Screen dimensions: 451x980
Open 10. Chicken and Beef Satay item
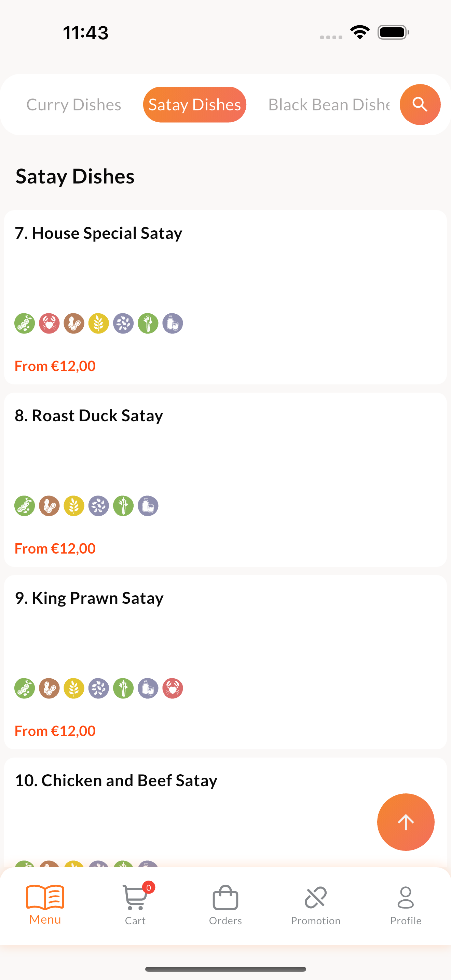pos(225,812)
